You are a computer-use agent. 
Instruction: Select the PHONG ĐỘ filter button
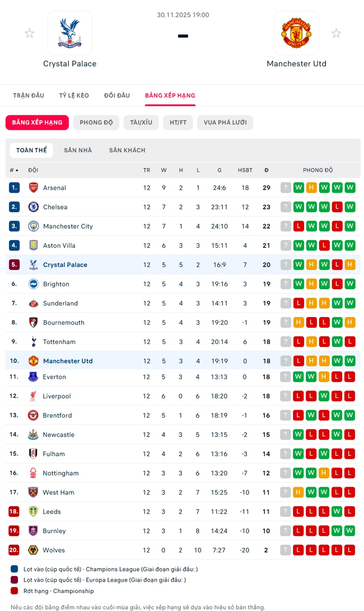[96, 123]
